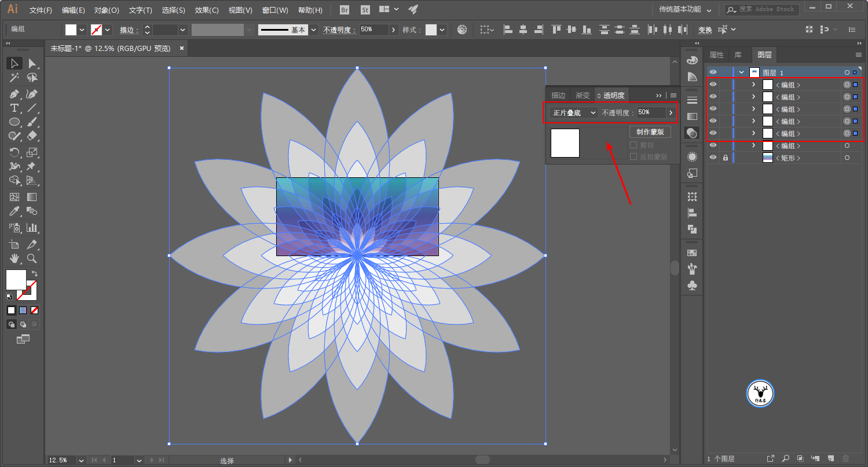The width and height of the screenshot is (868, 467).
Task: Click the Recolor Artwork wheel icon
Action: (462, 30)
